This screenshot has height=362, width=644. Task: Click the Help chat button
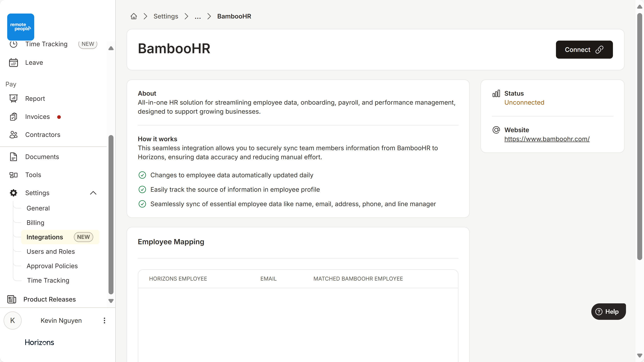608,311
